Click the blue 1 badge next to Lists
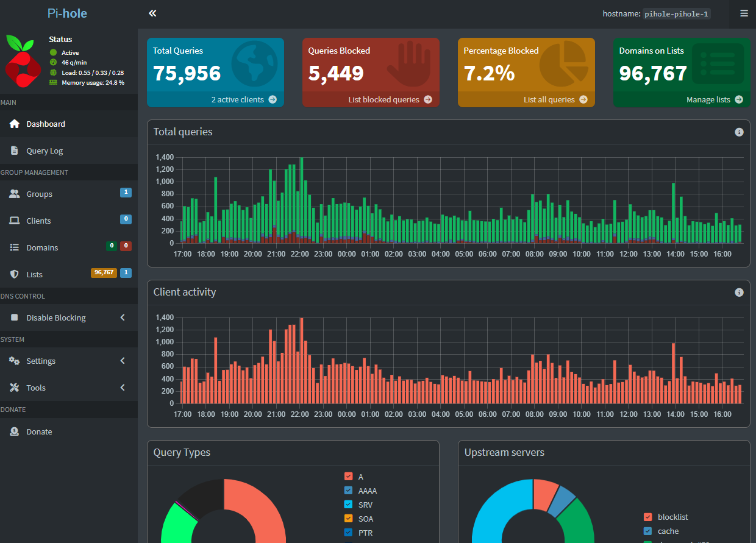 [126, 272]
